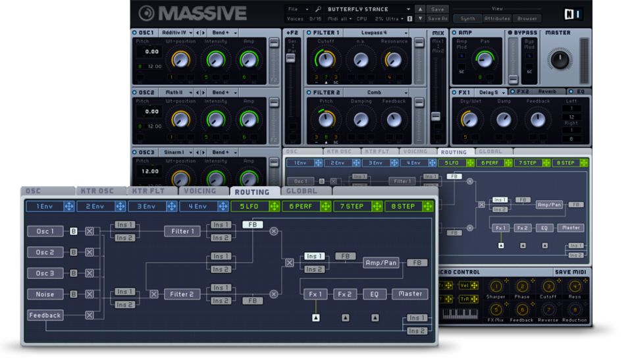632x364 pixels.
Task: Click the Browser view button
Action: (x=527, y=18)
